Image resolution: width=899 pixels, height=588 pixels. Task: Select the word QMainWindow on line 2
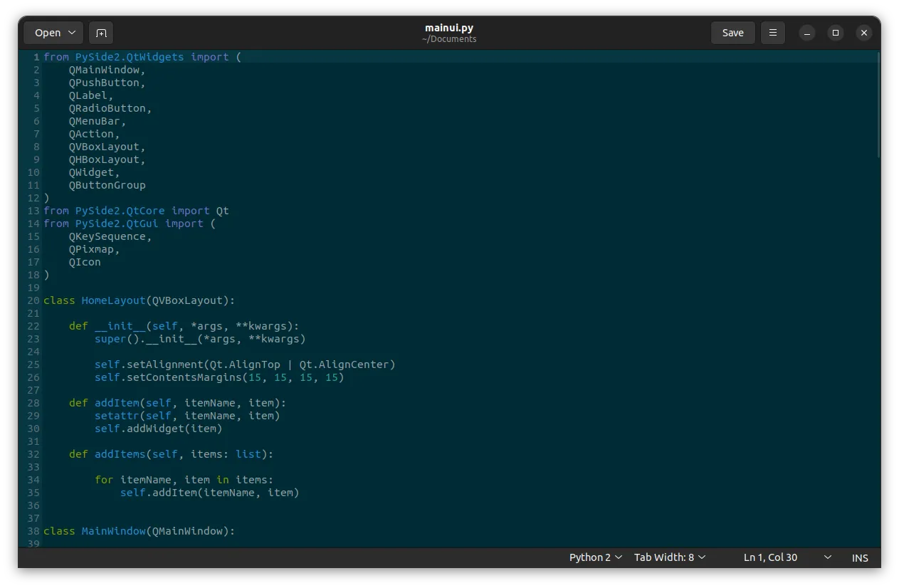(x=104, y=70)
